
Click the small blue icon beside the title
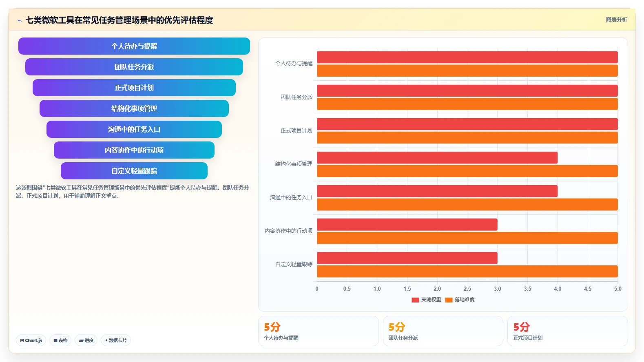[19, 20]
